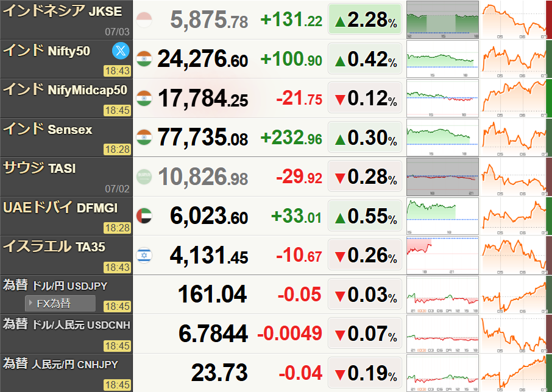Image resolution: width=552 pixels, height=392 pixels.
Task: Open the インドネシア JKSE index name
Action: pos(63,11)
